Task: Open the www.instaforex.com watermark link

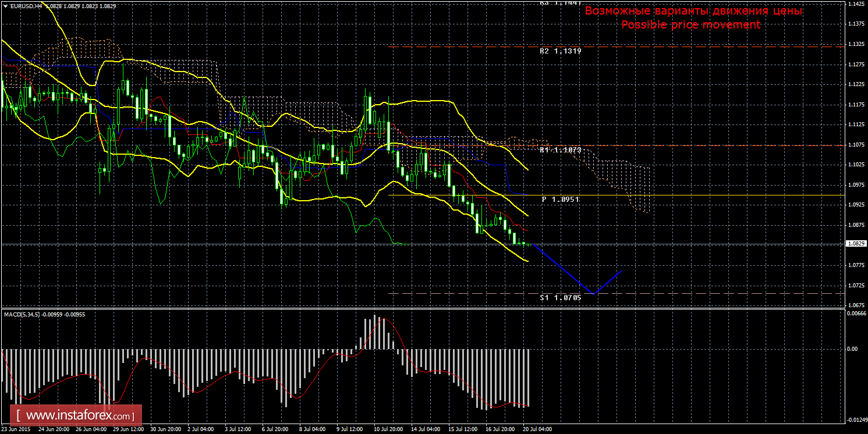Action: click(80, 417)
